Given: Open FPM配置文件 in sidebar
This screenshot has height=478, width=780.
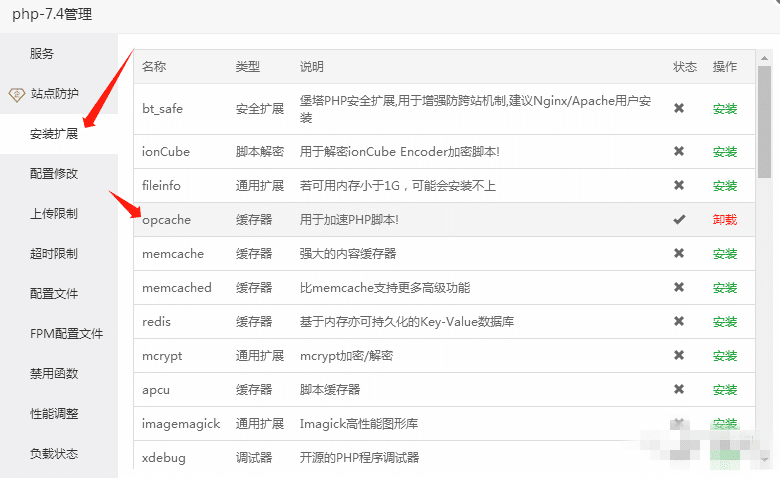Looking at the screenshot, I should coord(66,334).
